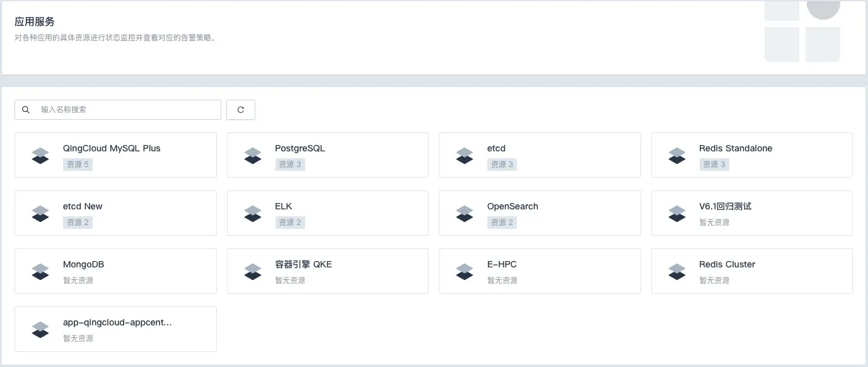Open the V6.1回归测试 service card
The image size is (868, 367).
[x=751, y=213]
